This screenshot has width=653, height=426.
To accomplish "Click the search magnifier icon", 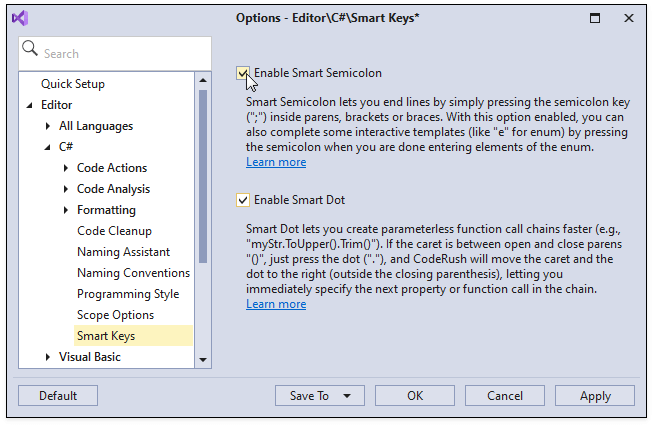I will coord(30,50).
